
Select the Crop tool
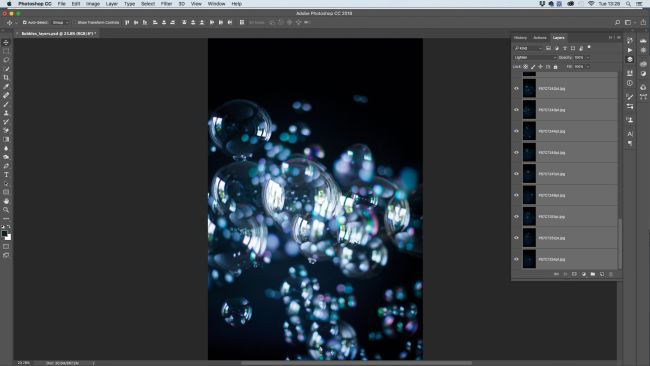[x=6, y=78]
